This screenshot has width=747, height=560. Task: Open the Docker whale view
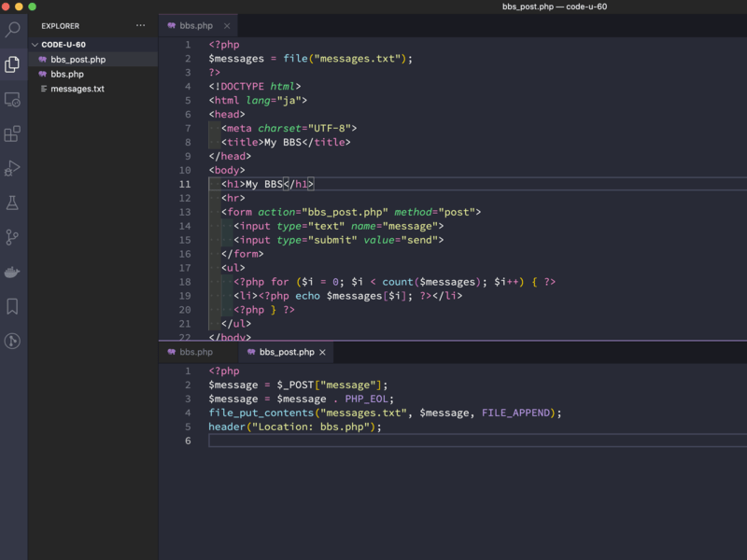[x=13, y=272]
